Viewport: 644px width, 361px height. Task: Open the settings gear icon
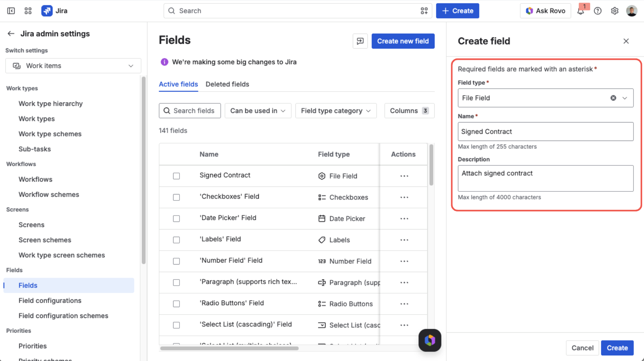coord(615,11)
